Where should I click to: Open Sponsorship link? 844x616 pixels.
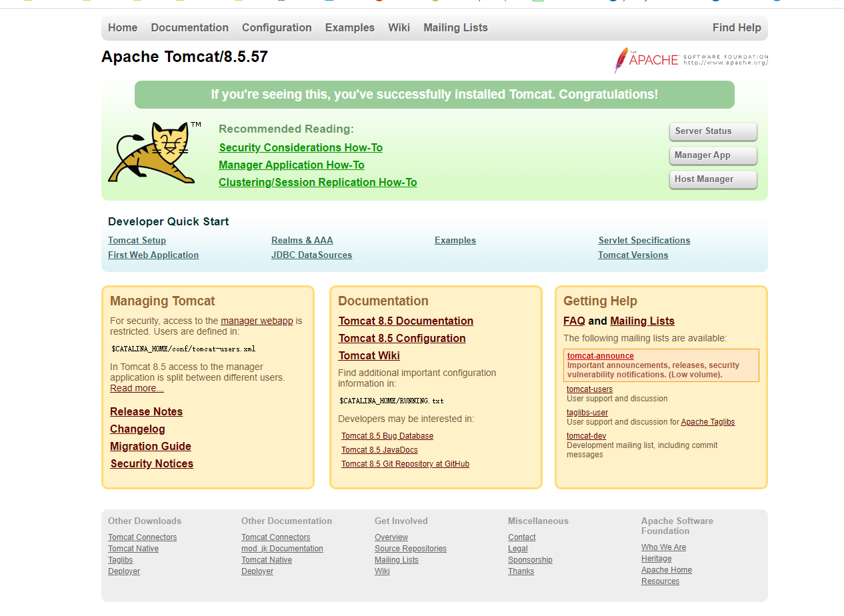tap(530, 560)
